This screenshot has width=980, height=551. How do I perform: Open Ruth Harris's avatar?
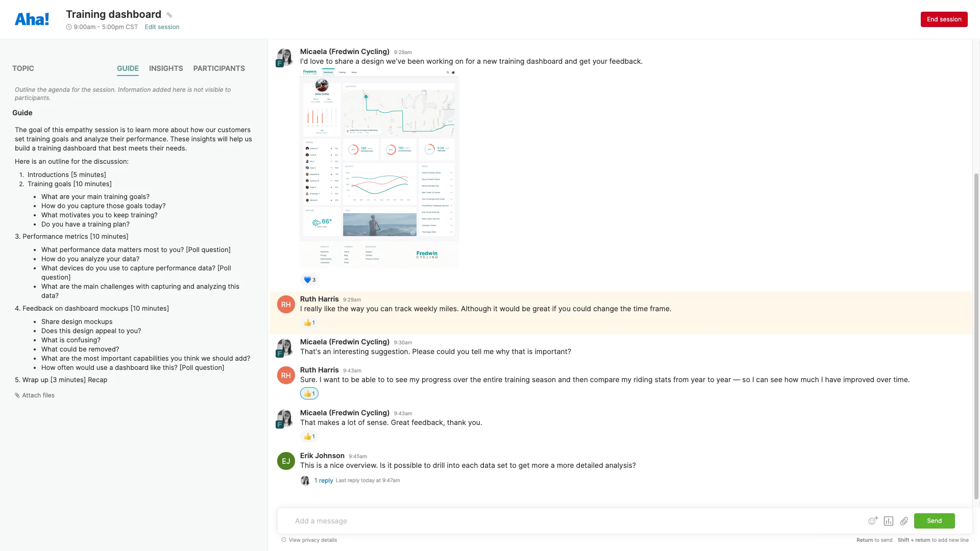coord(285,304)
